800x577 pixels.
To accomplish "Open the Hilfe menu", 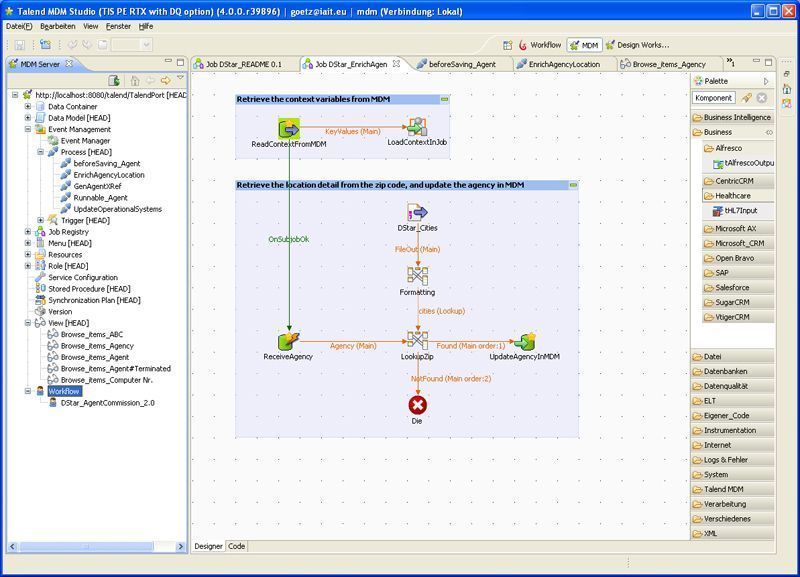I will (x=146, y=26).
